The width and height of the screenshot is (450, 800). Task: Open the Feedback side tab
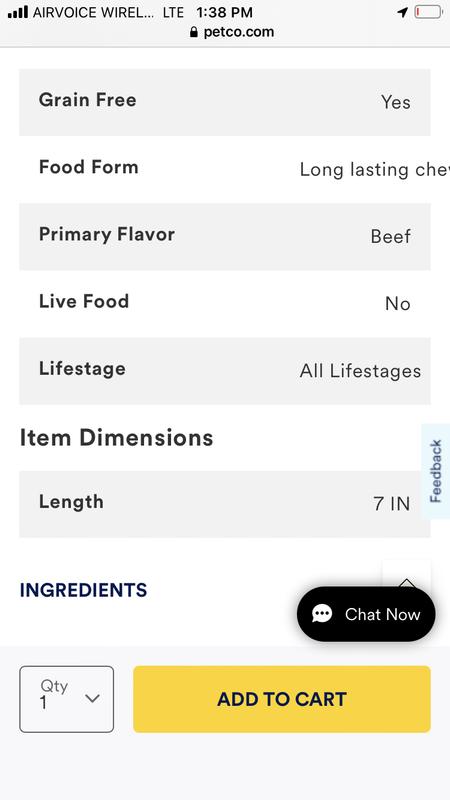pos(436,471)
